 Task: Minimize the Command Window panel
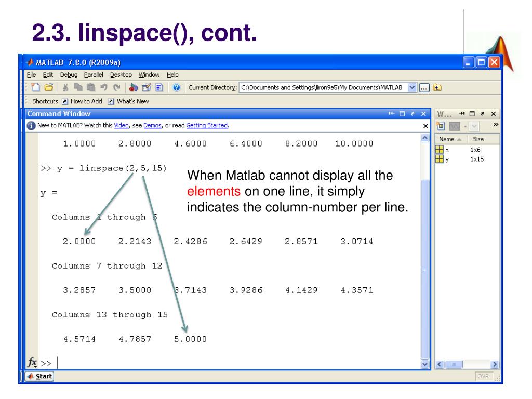point(392,114)
